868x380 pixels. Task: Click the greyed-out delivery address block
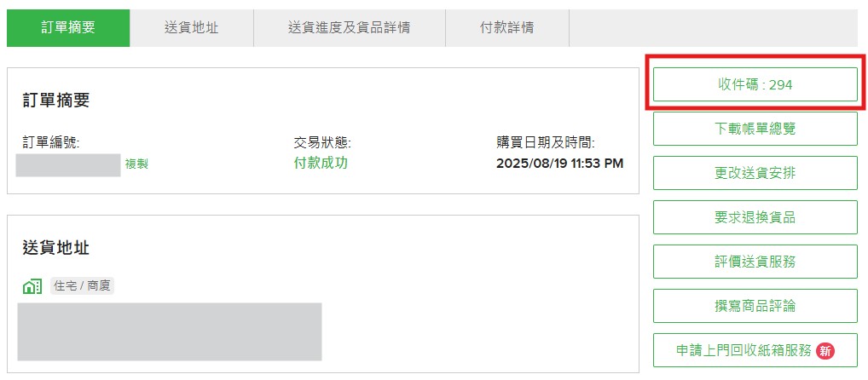click(x=170, y=331)
